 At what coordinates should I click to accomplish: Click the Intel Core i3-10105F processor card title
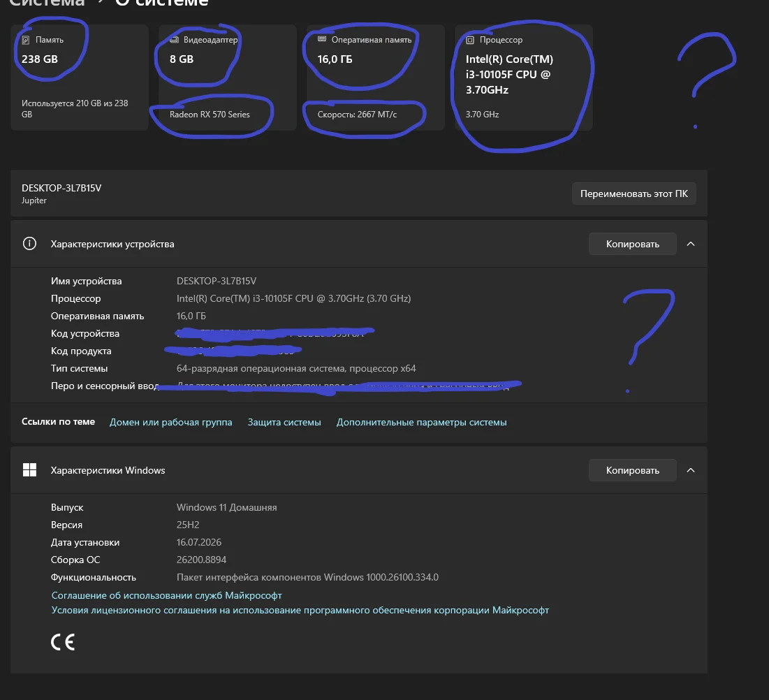(x=509, y=74)
